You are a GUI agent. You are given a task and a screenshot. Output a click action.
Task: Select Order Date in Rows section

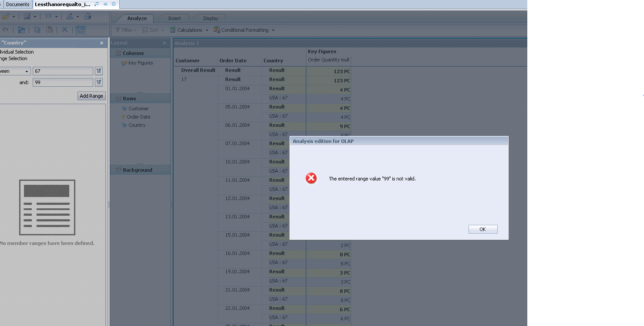138,117
